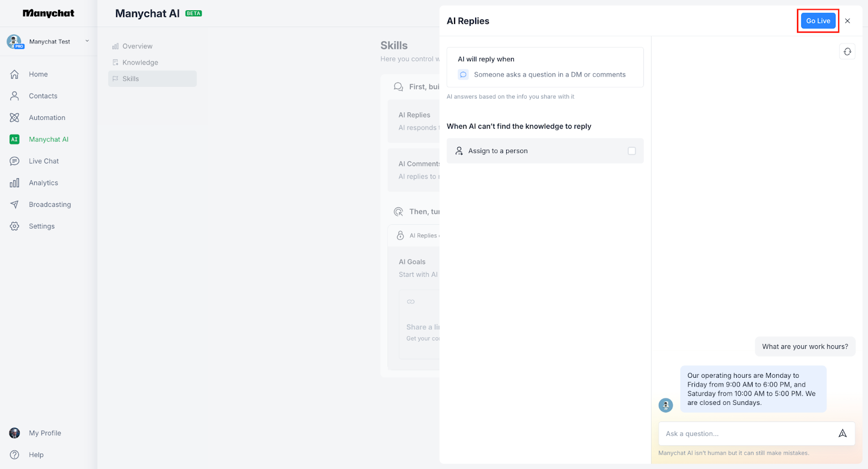Switch to the Overview tab

(x=137, y=46)
